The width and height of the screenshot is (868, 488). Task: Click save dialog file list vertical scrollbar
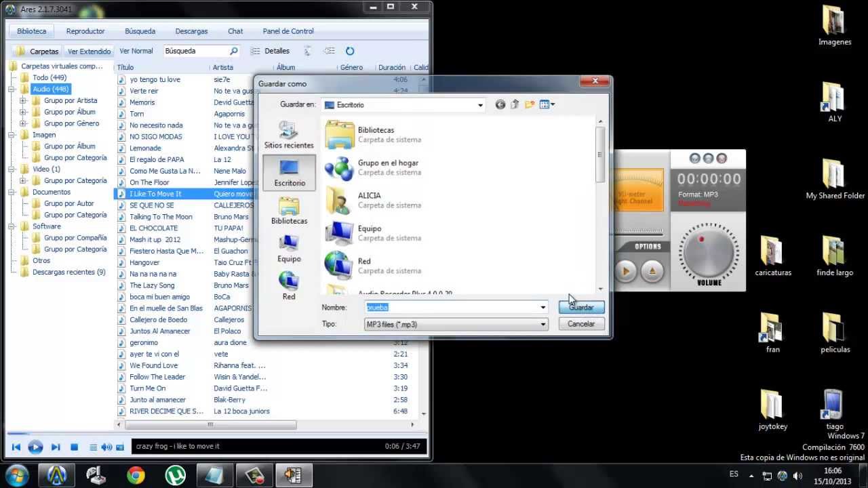599,205
